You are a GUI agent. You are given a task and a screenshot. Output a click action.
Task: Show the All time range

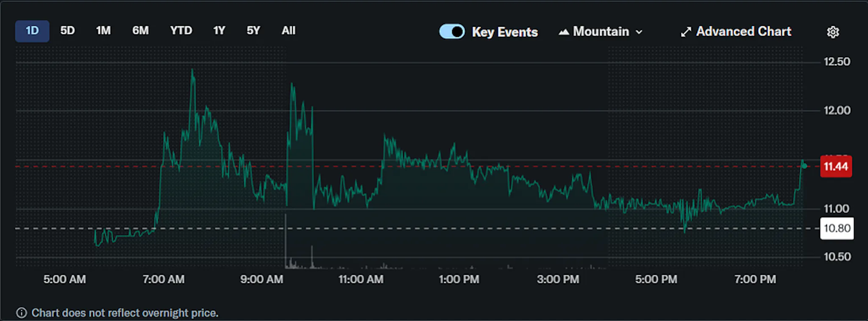[x=289, y=30]
